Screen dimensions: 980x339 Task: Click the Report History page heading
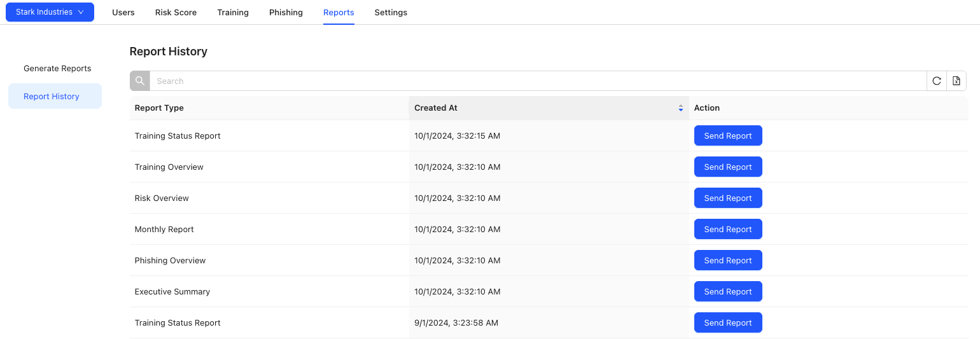point(169,52)
